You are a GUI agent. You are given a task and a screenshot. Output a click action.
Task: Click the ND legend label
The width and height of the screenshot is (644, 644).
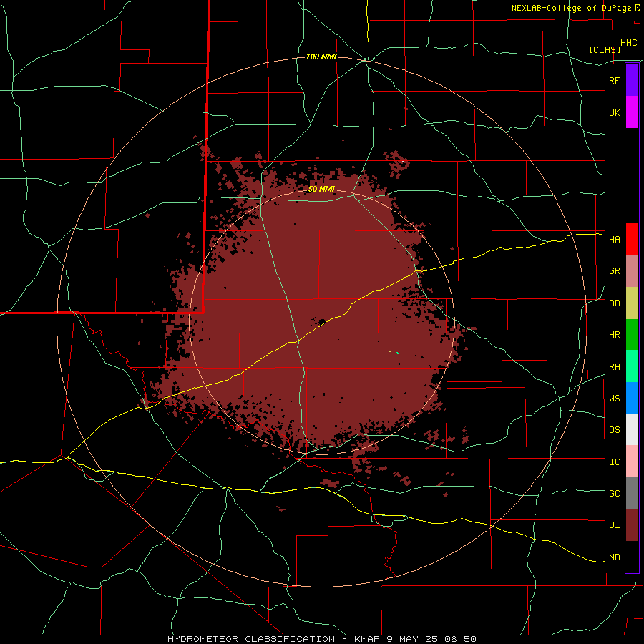(614, 557)
